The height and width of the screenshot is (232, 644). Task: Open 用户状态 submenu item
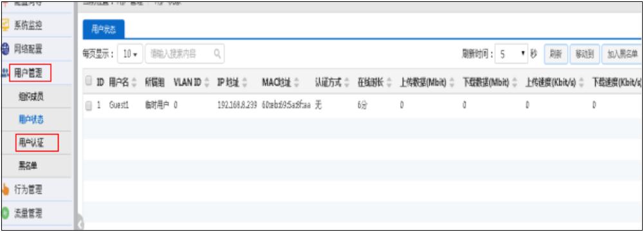(31, 120)
